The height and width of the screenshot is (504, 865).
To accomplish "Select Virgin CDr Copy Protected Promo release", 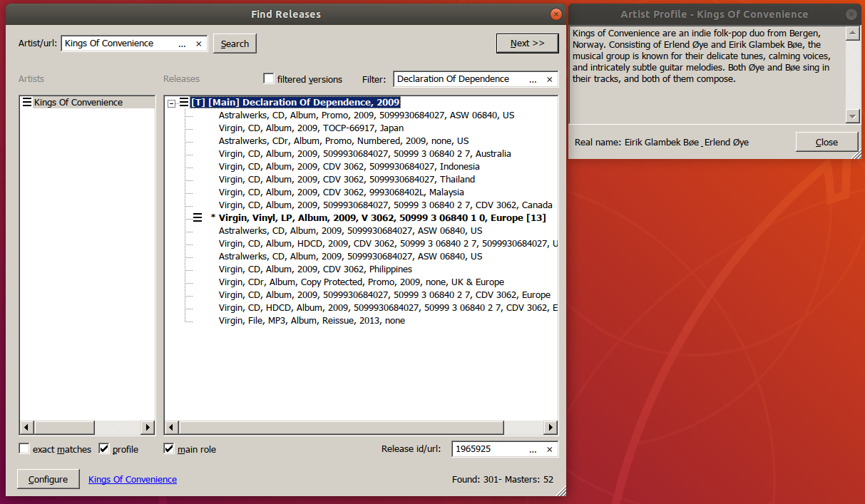I will point(362,282).
